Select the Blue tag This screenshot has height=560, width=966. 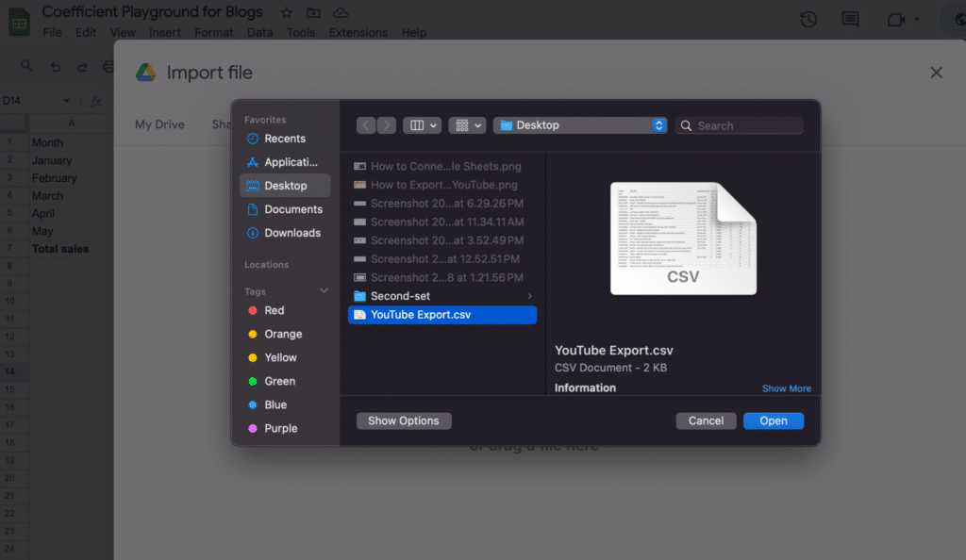coord(275,404)
